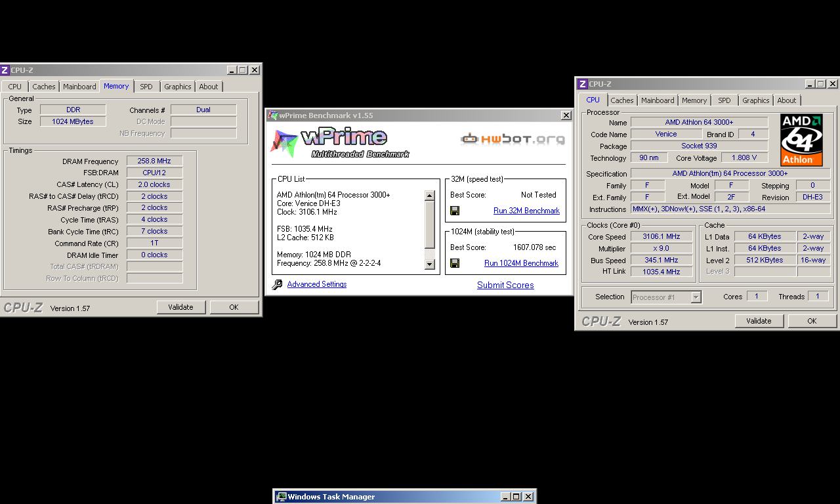The image size is (840, 504).
Task: Open the CPU tab in the left CPU-Z window
Action: click(x=14, y=87)
